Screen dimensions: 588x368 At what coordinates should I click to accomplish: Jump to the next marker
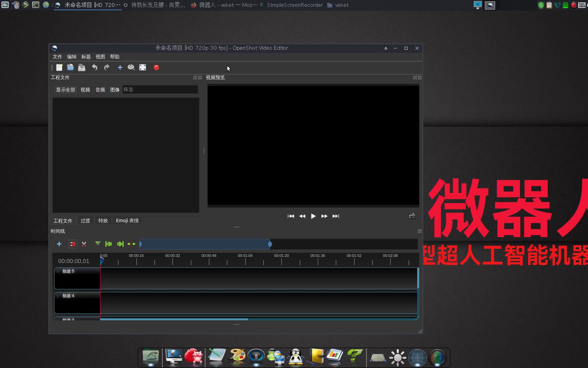click(x=120, y=244)
